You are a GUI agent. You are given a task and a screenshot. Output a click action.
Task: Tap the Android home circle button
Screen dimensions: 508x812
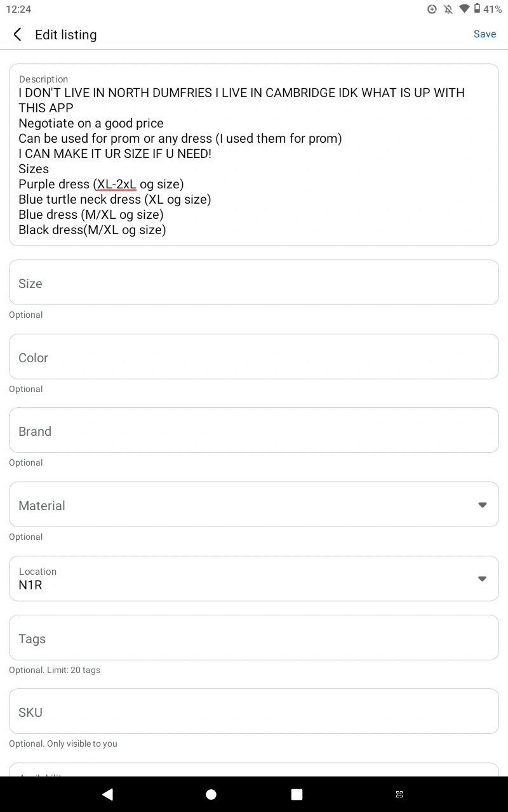coord(211,794)
